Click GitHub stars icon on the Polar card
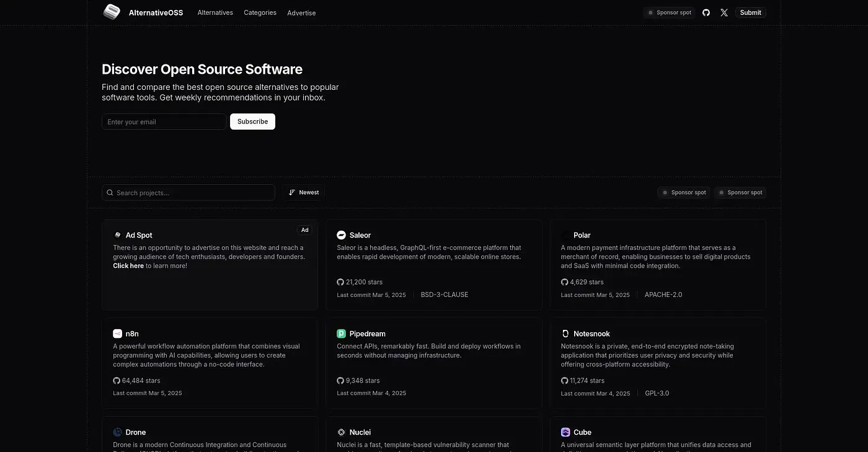 (564, 282)
